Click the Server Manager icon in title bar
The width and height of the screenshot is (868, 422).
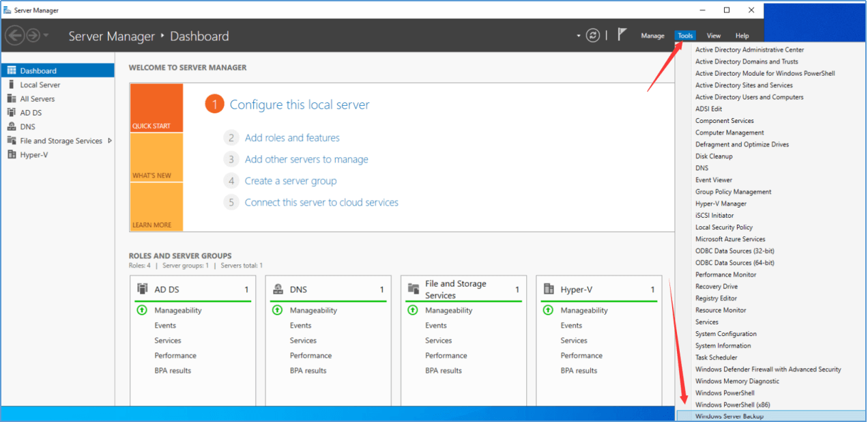(8, 10)
